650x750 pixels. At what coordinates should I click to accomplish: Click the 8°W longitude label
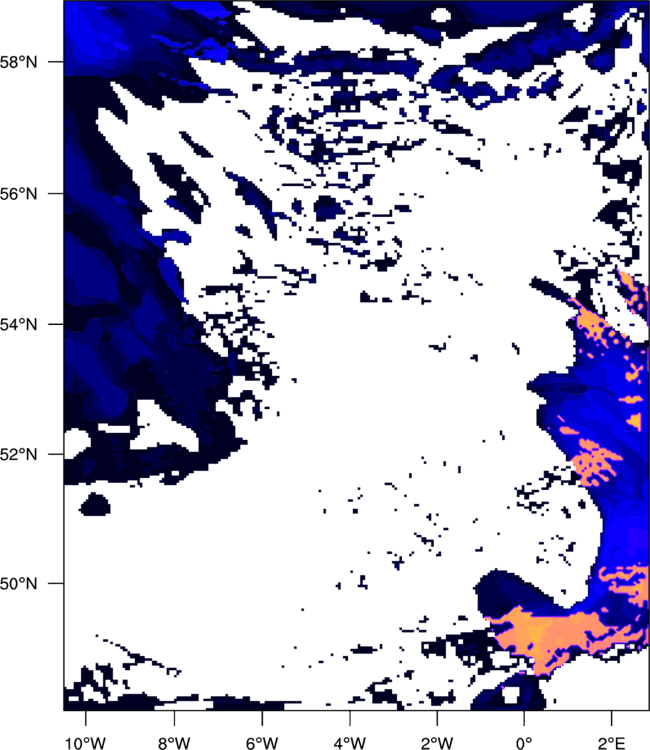coord(174,743)
